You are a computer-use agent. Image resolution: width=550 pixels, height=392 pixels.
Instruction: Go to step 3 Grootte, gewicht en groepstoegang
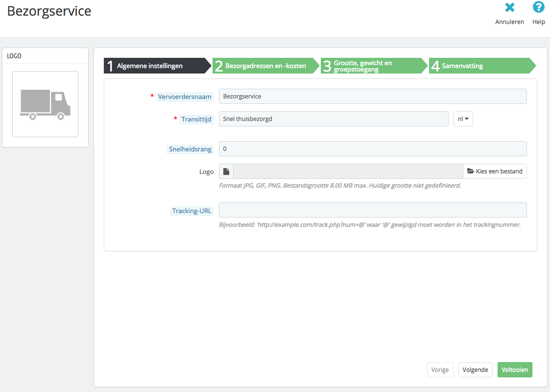click(x=374, y=66)
